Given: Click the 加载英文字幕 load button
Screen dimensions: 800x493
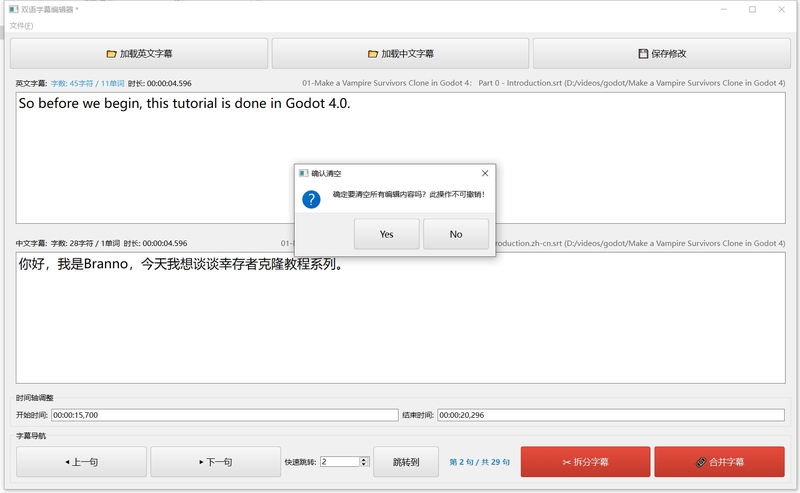Looking at the screenshot, I should tap(139, 54).
